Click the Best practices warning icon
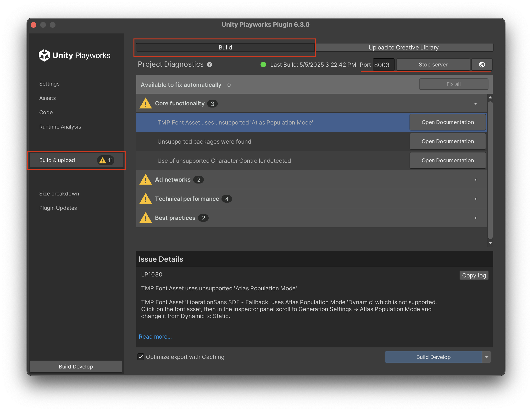 click(146, 218)
